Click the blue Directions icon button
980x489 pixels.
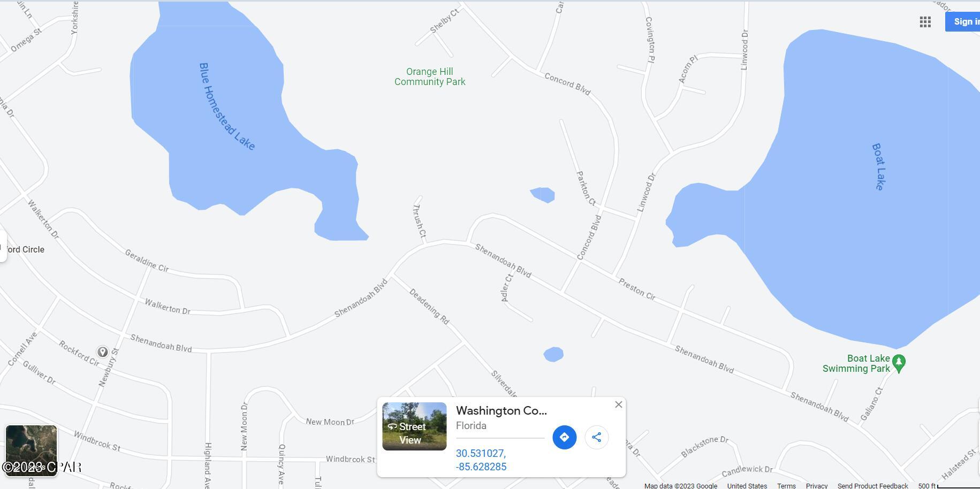[x=564, y=437]
